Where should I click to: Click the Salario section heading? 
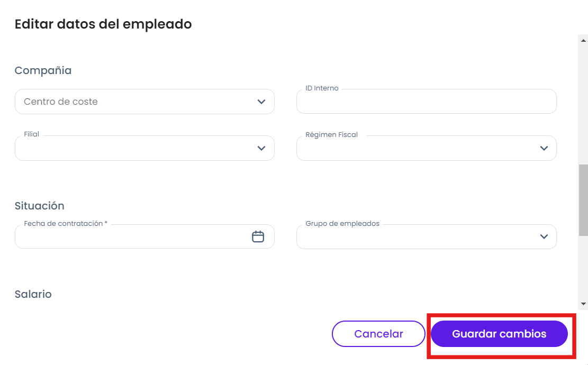[x=33, y=294]
